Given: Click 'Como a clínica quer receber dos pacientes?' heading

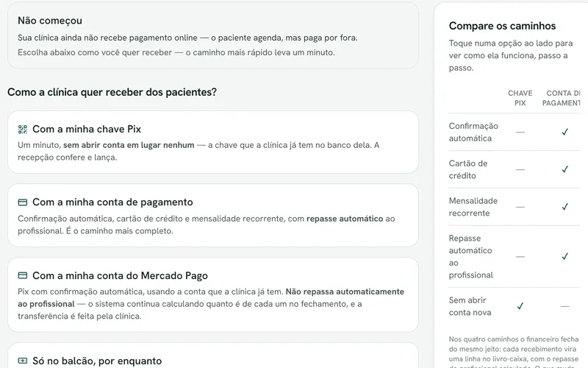Looking at the screenshot, I should click(112, 92).
